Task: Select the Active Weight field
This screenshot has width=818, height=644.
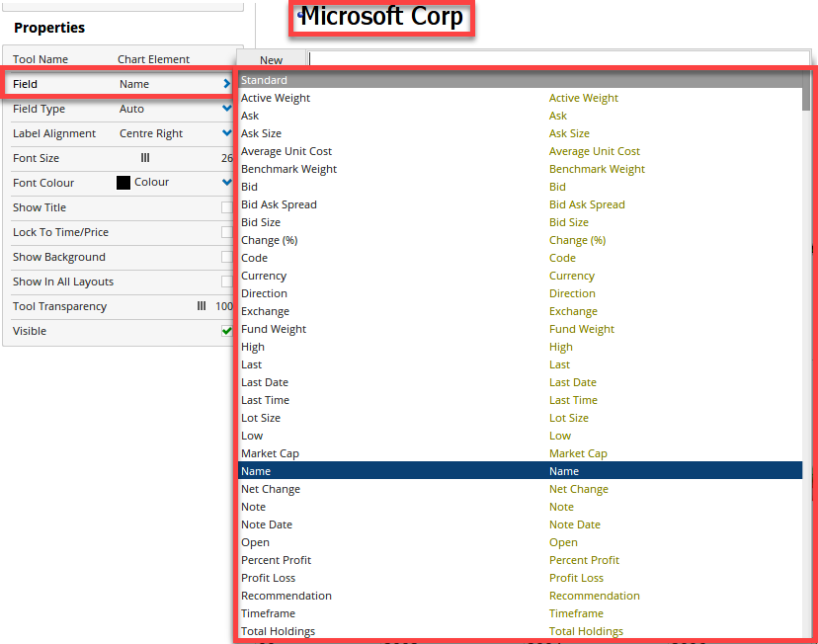Action: pos(520,98)
